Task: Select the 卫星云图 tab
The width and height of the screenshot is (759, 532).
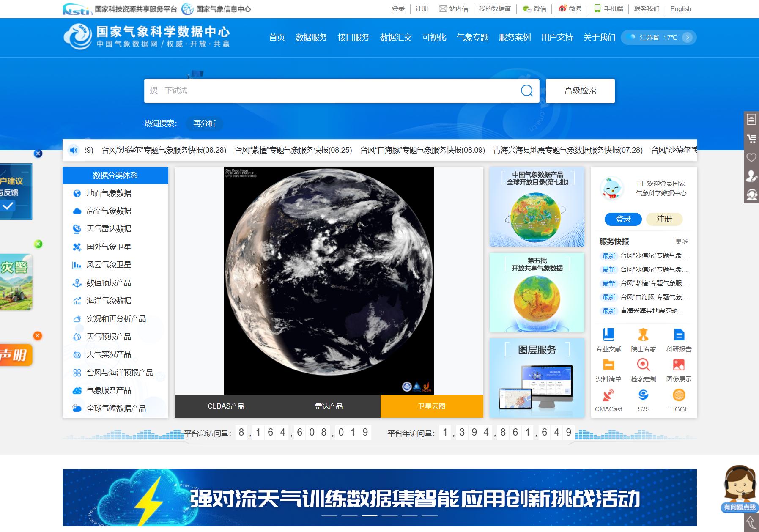Action: click(x=432, y=406)
